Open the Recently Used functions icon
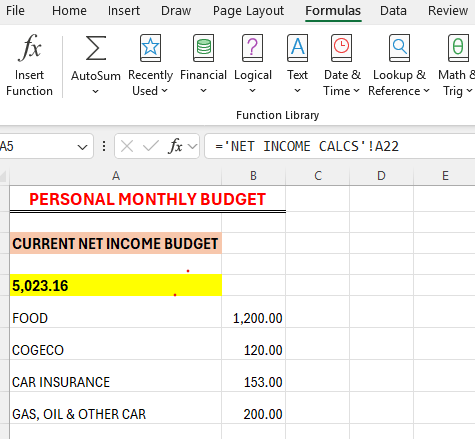This screenshot has width=475, height=439. (x=150, y=48)
